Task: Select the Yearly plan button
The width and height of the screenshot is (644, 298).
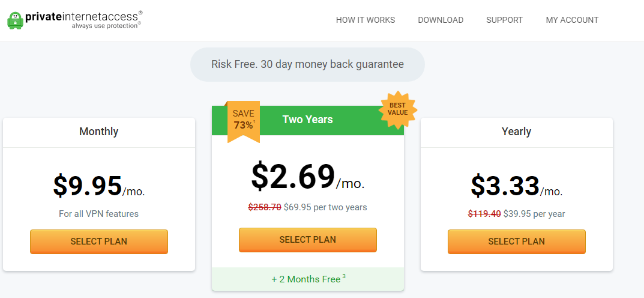Action: pyautogui.click(x=516, y=242)
